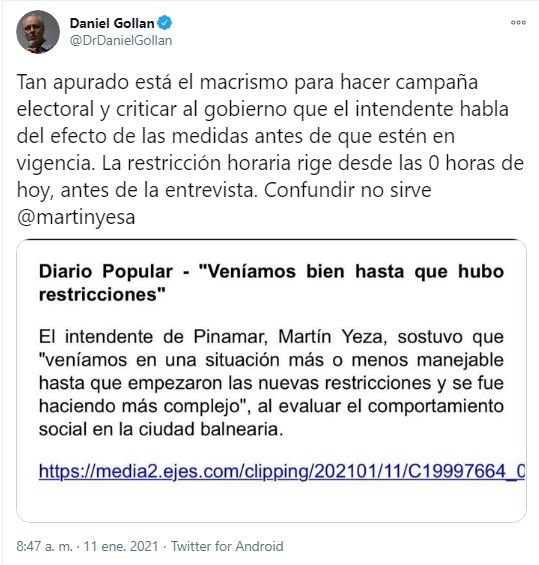Select the Martín Yeza name in clipping
Viewport: 539px width, 565px height.
(333, 337)
